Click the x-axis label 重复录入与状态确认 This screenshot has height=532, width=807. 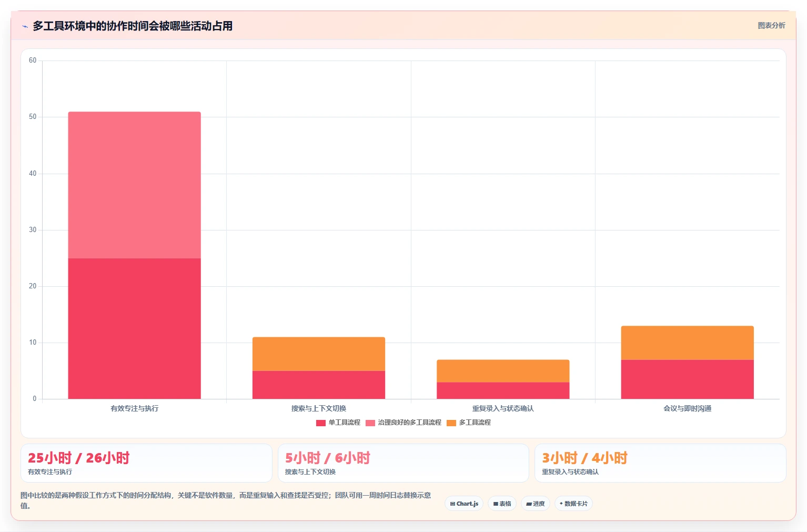[503, 408]
